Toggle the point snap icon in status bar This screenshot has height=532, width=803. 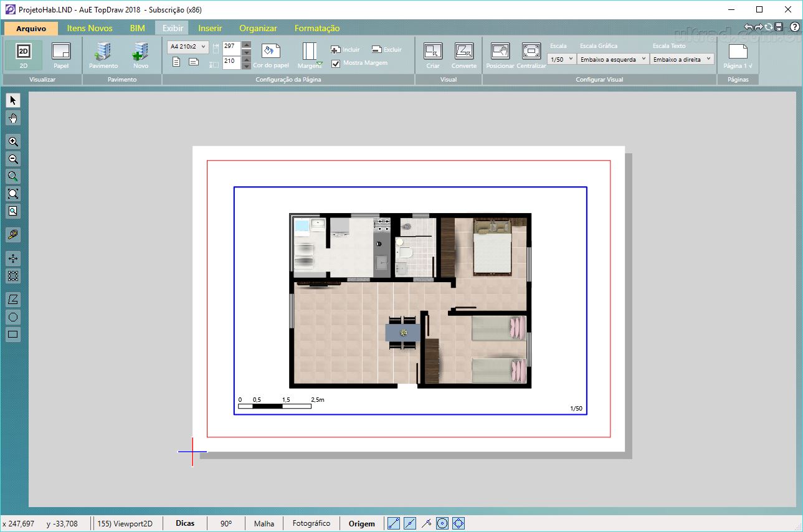coord(426,524)
